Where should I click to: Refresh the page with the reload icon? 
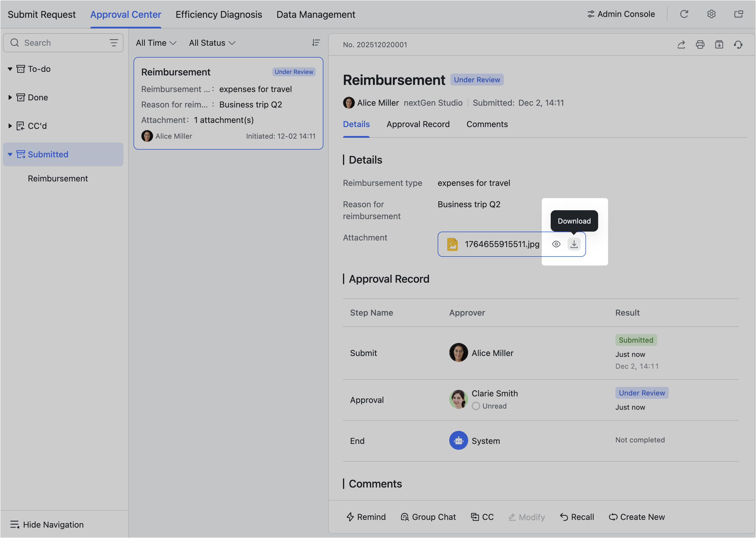tap(684, 14)
